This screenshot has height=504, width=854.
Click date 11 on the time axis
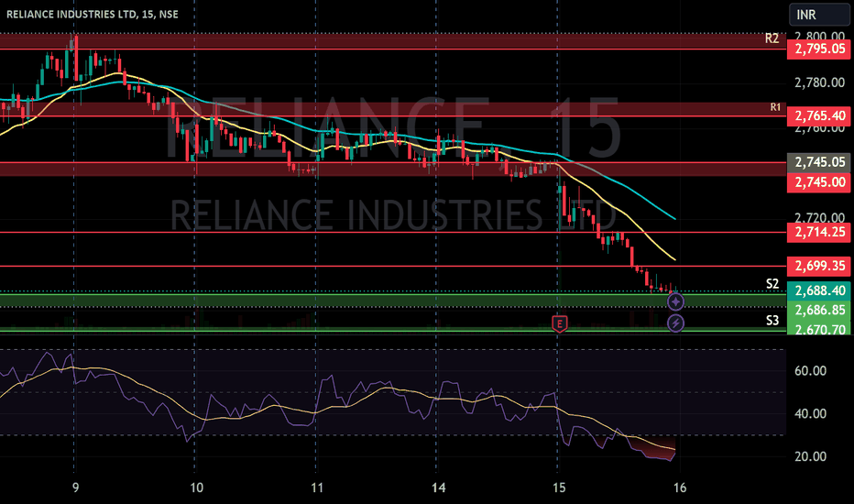(x=317, y=488)
